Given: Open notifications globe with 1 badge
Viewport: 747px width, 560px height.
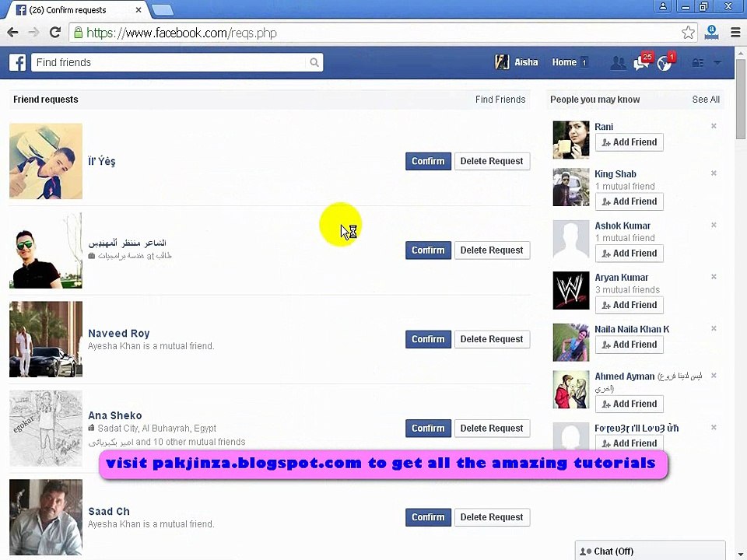Looking at the screenshot, I should [665, 62].
